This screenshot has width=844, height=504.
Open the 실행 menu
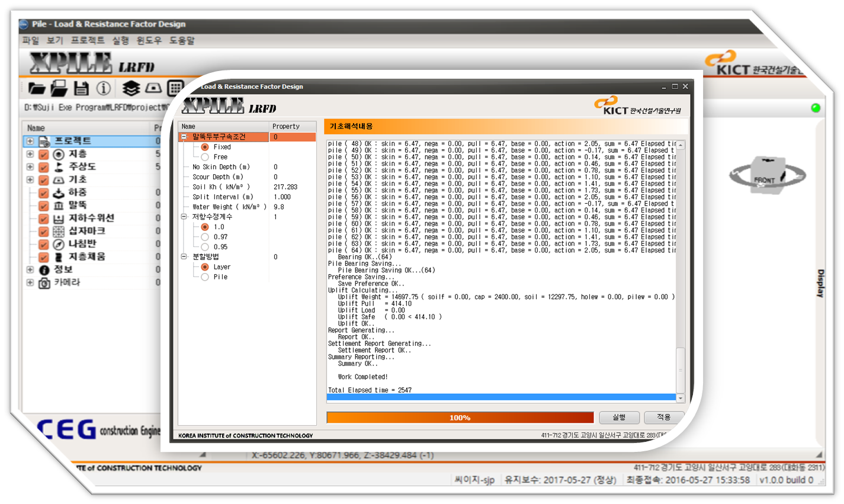[120, 41]
